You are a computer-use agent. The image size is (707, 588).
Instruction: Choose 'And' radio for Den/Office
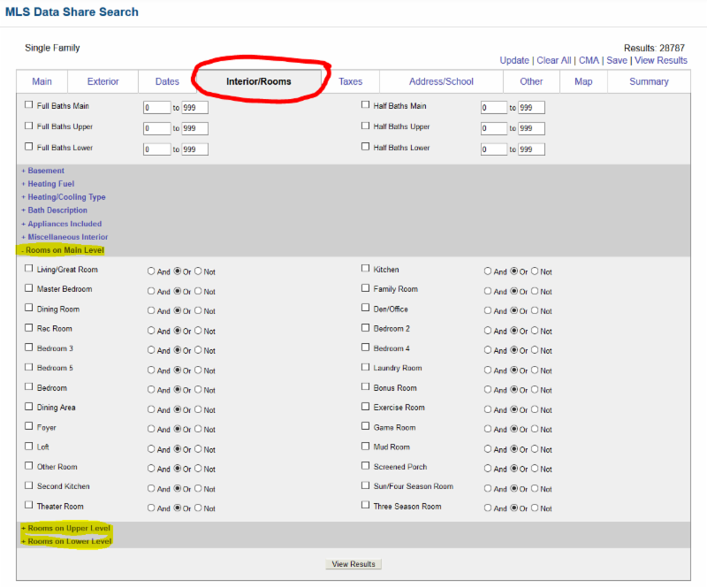pos(488,311)
